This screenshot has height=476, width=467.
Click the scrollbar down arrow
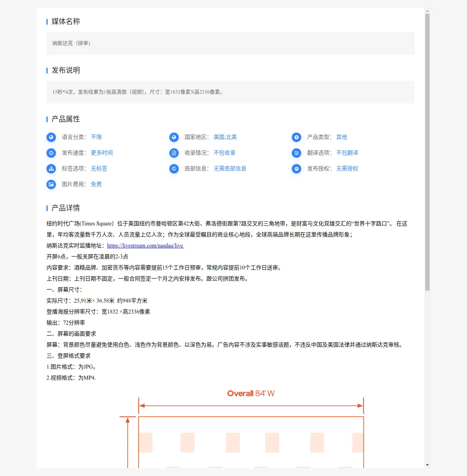(427, 465)
